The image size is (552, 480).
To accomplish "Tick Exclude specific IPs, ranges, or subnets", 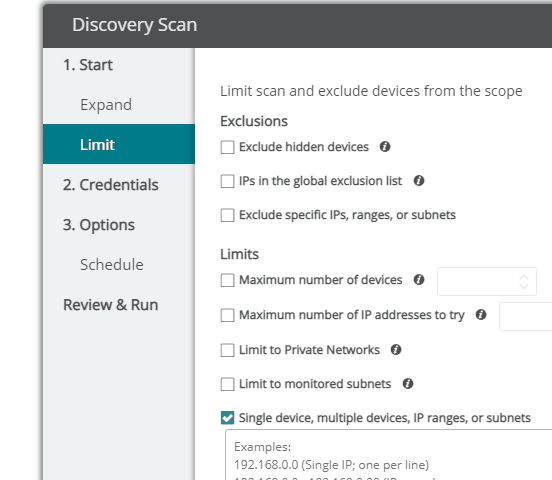I will (227, 215).
